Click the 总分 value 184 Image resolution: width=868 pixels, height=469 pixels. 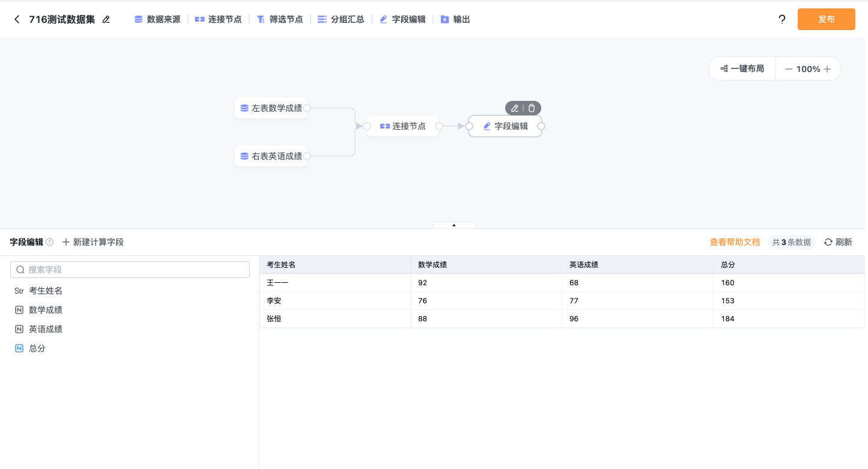789,319
